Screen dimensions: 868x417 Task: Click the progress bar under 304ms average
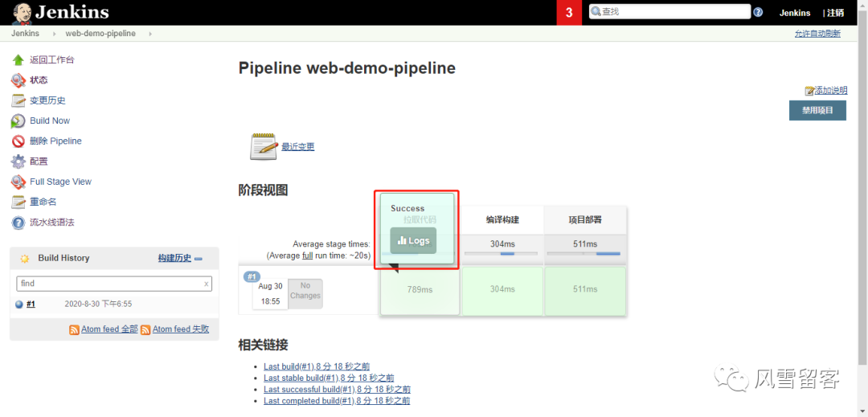[x=501, y=253]
